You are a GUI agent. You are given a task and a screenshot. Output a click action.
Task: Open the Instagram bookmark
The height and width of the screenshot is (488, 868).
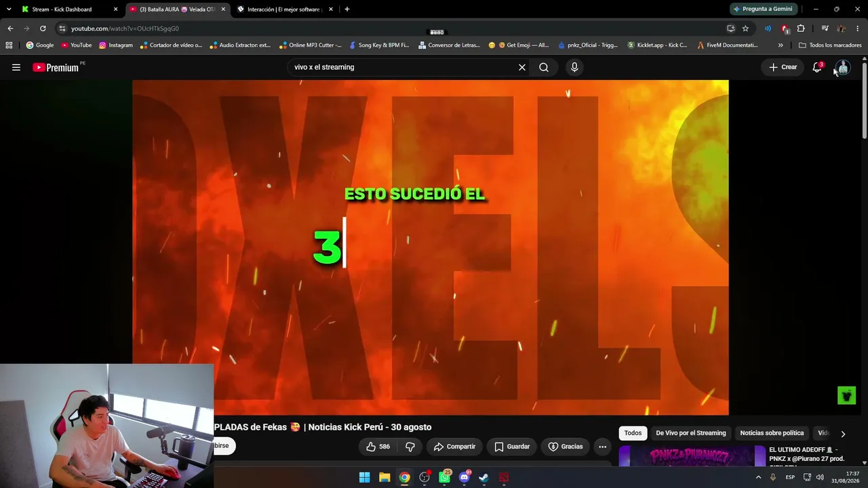click(x=116, y=45)
